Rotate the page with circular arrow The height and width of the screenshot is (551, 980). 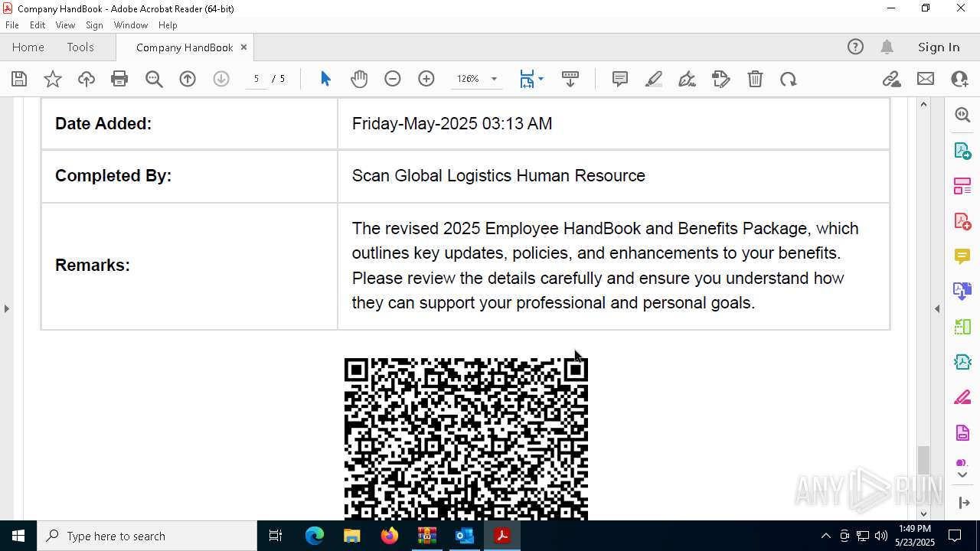pyautogui.click(x=789, y=79)
